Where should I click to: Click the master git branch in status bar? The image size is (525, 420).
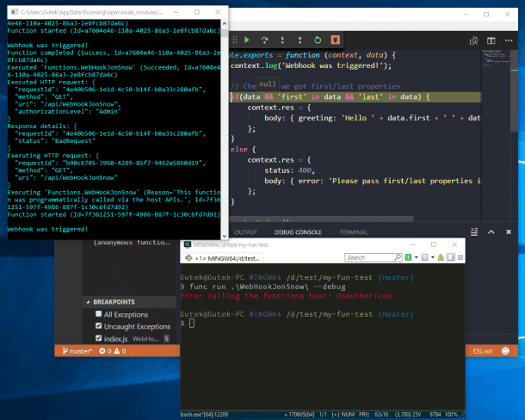click(x=77, y=351)
